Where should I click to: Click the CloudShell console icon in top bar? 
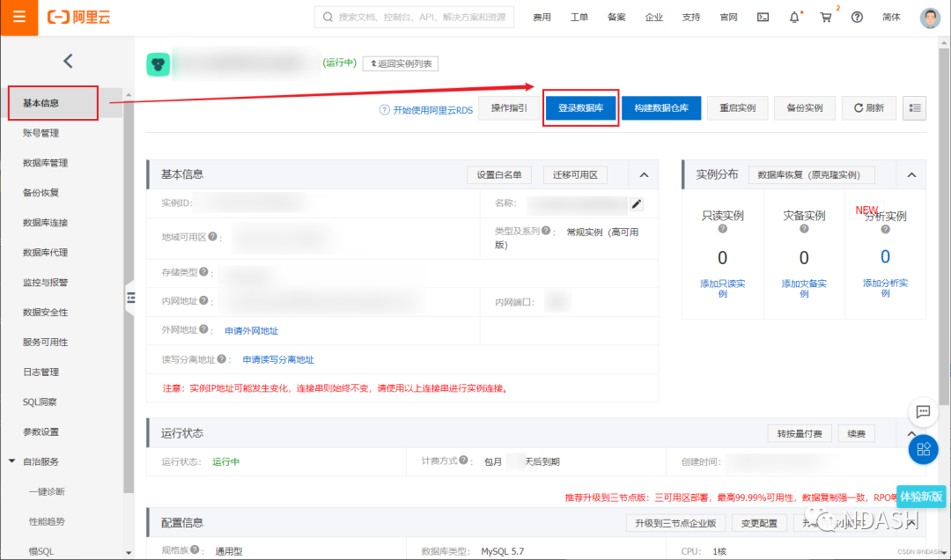coord(763,17)
